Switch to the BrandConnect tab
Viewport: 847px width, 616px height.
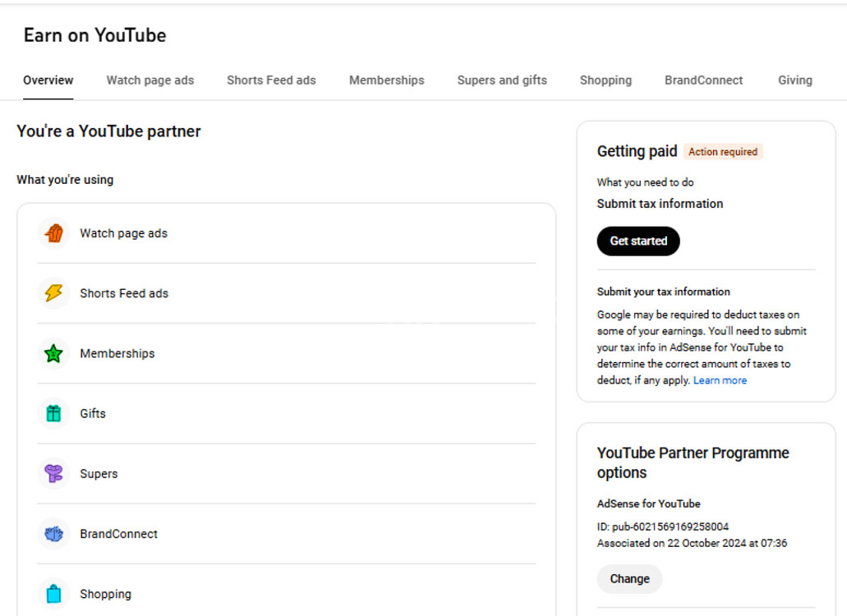pyautogui.click(x=704, y=80)
